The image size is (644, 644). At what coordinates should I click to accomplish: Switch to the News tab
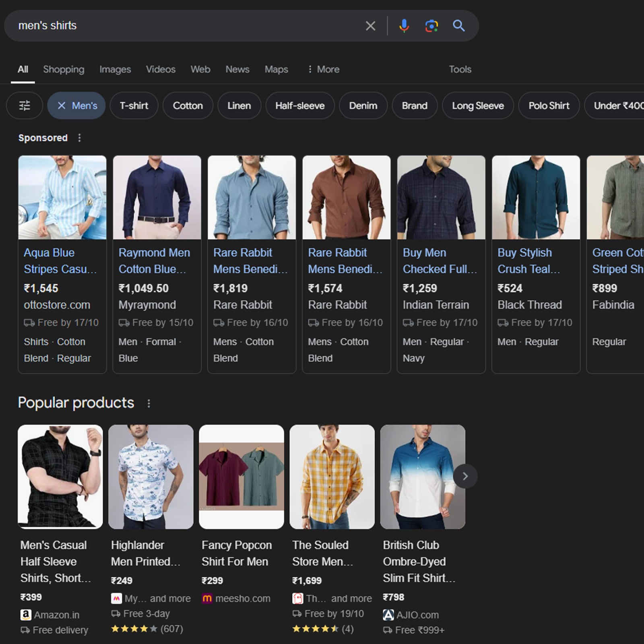pyautogui.click(x=237, y=69)
